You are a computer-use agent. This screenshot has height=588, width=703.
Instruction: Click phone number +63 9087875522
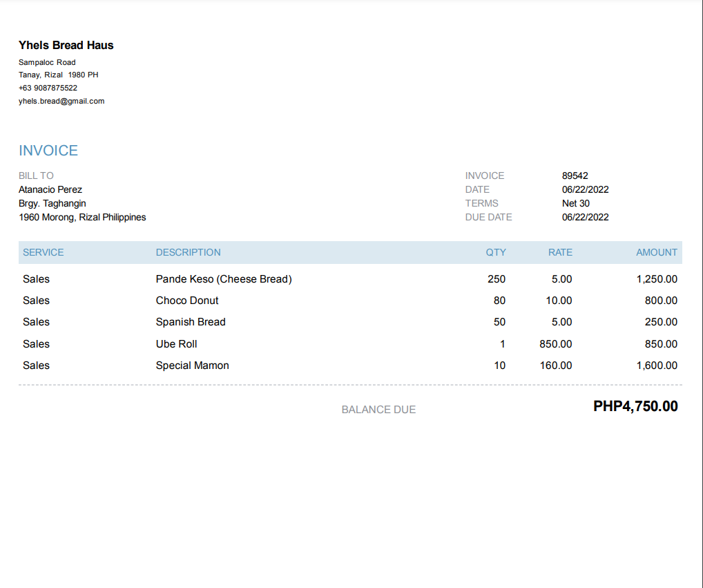48,88
